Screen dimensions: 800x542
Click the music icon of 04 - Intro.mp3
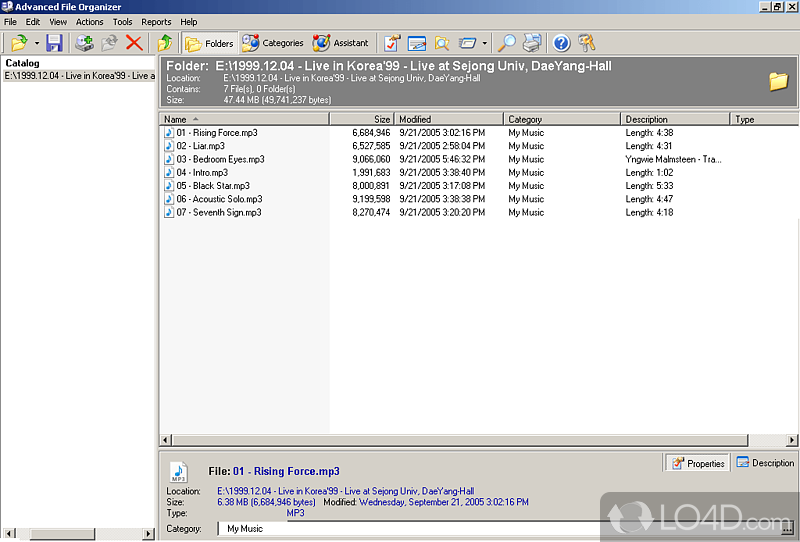click(x=169, y=173)
